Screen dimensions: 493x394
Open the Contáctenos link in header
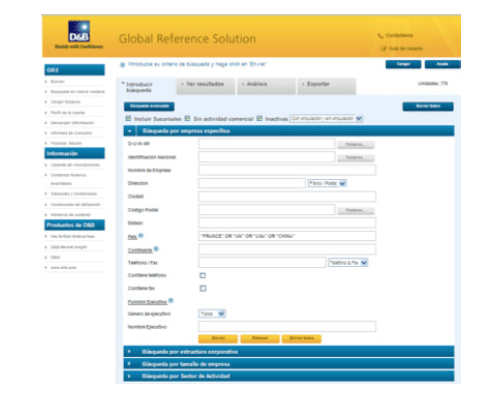(x=399, y=36)
